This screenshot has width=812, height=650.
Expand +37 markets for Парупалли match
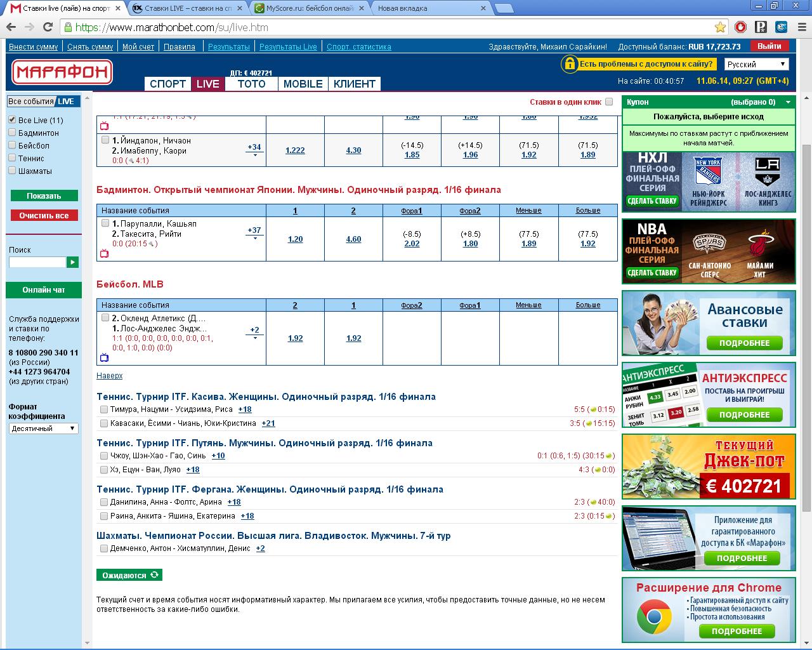click(254, 232)
